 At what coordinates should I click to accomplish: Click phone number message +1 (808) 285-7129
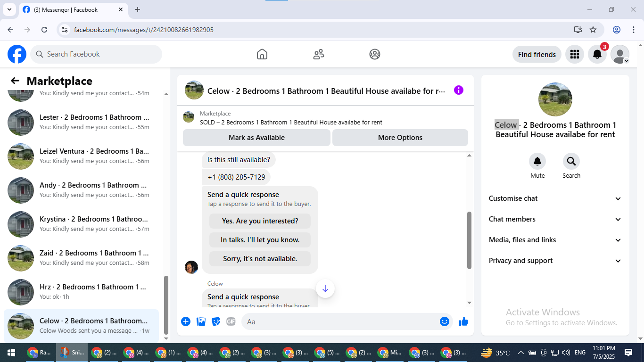pos(236,177)
